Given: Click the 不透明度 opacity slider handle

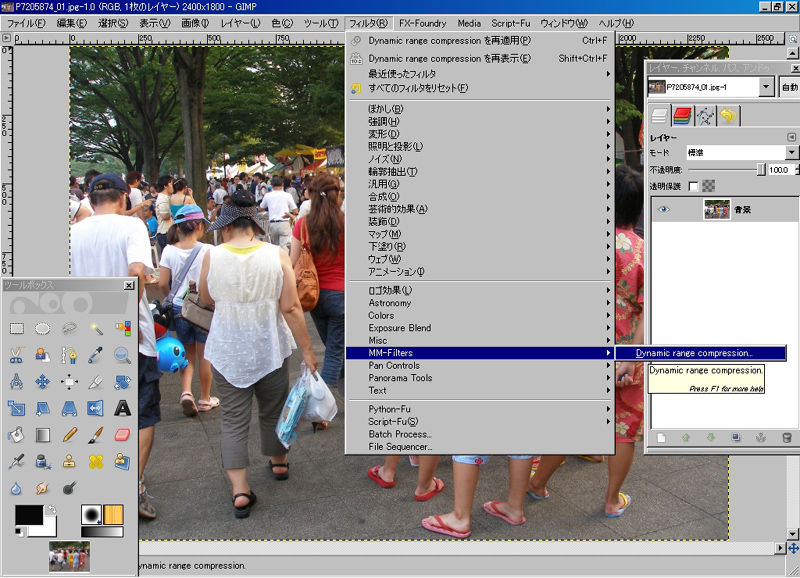Looking at the screenshot, I should click(761, 169).
